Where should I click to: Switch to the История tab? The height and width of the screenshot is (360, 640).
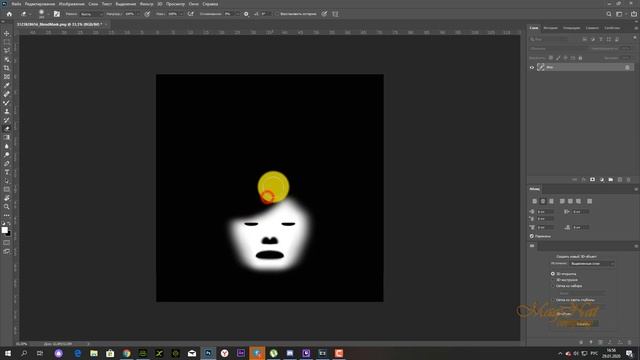point(550,28)
